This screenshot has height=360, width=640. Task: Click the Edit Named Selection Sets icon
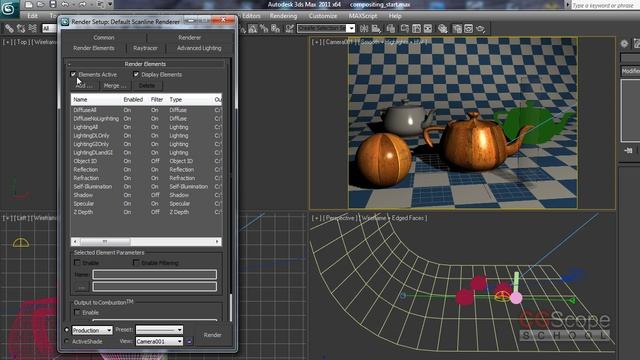pos(289,29)
